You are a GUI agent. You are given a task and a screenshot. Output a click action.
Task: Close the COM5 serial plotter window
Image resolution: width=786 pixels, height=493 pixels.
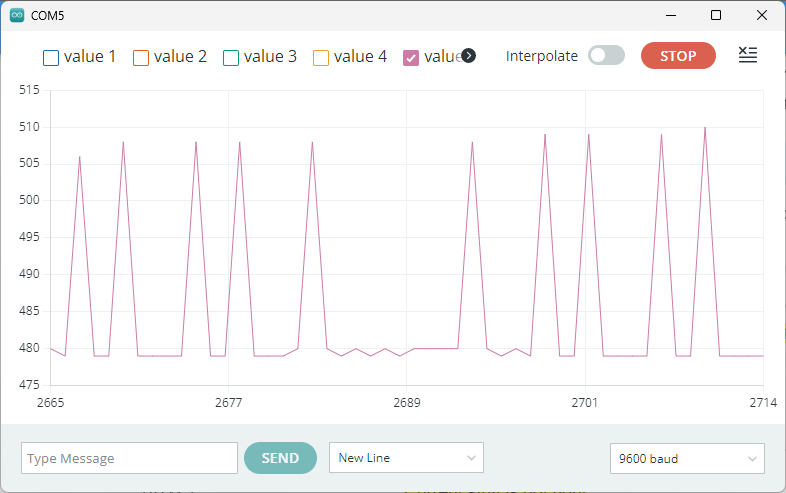pyautogui.click(x=762, y=15)
